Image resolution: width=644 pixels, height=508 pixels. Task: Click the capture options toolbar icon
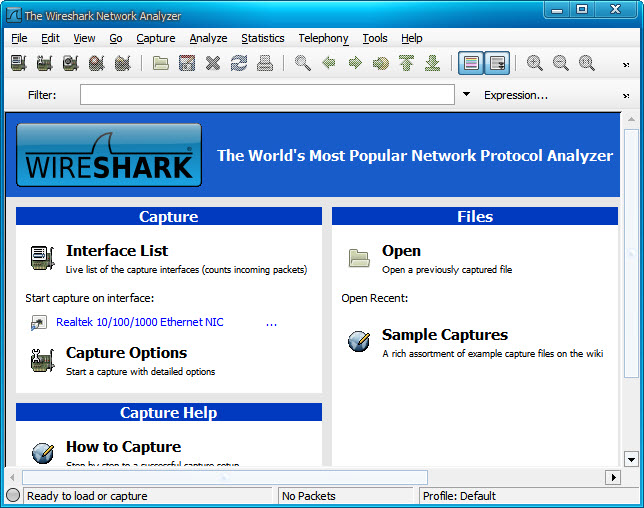coord(44,64)
